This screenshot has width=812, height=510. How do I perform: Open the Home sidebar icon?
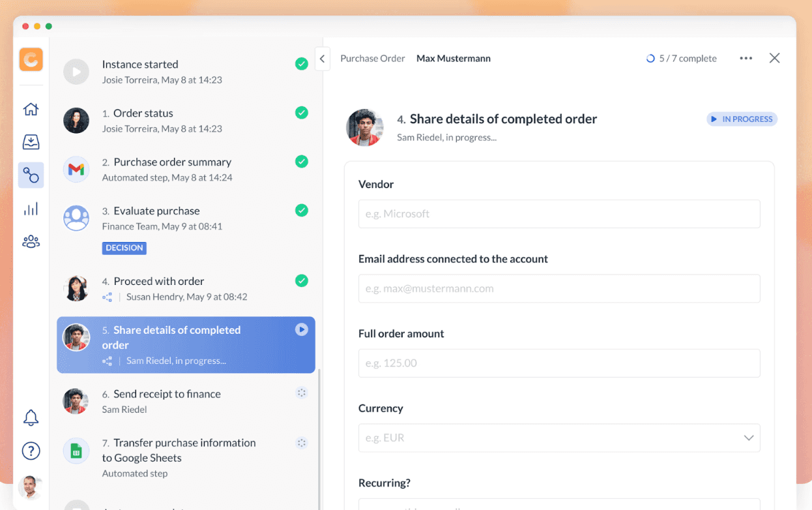click(31, 109)
